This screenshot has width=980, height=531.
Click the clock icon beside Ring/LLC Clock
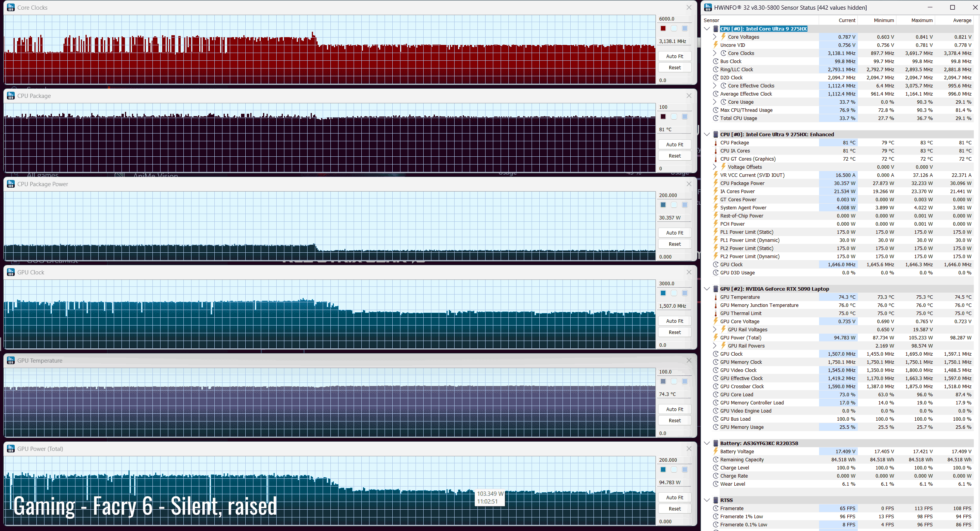point(716,69)
